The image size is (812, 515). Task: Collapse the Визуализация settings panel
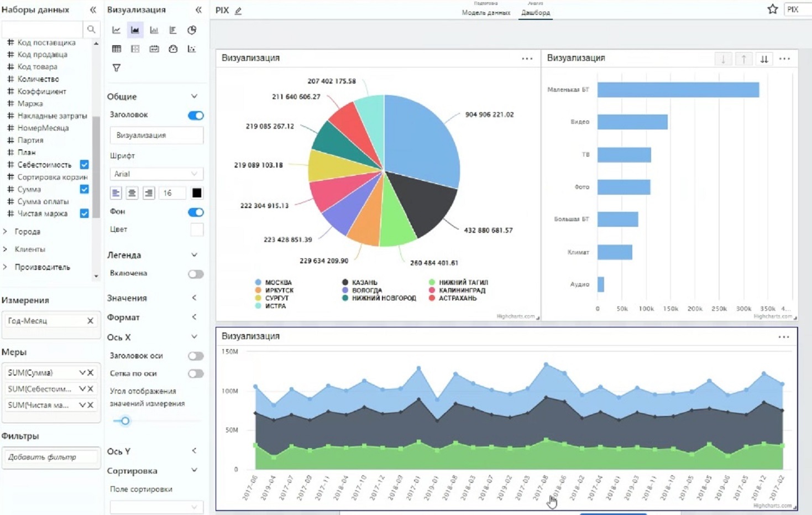coord(198,9)
